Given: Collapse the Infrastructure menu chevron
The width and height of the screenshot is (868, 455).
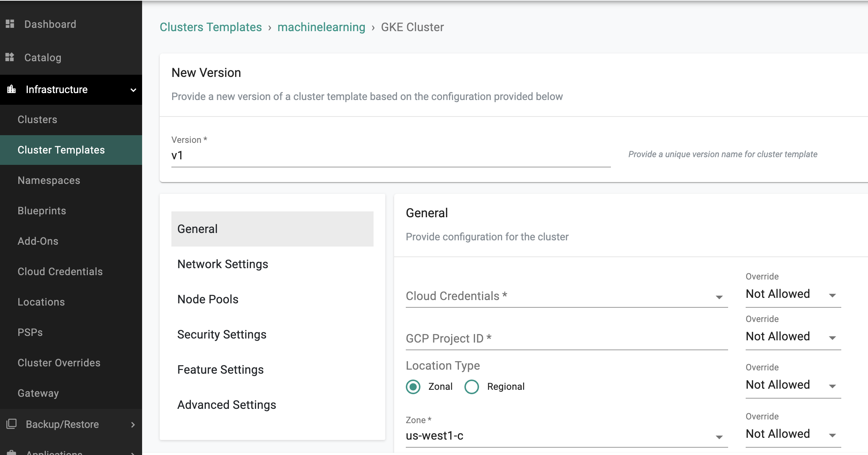Looking at the screenshot, I should point(133,90).
